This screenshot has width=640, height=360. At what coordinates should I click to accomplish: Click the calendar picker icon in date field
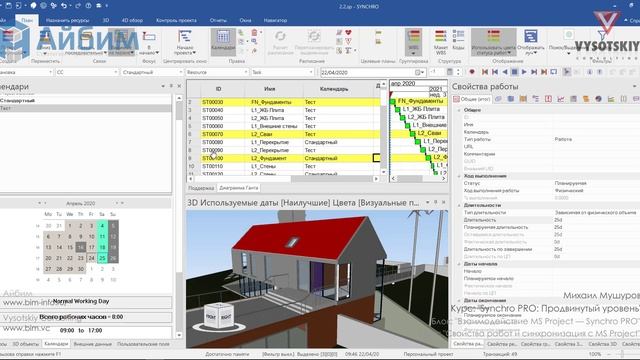click(418, 72)
